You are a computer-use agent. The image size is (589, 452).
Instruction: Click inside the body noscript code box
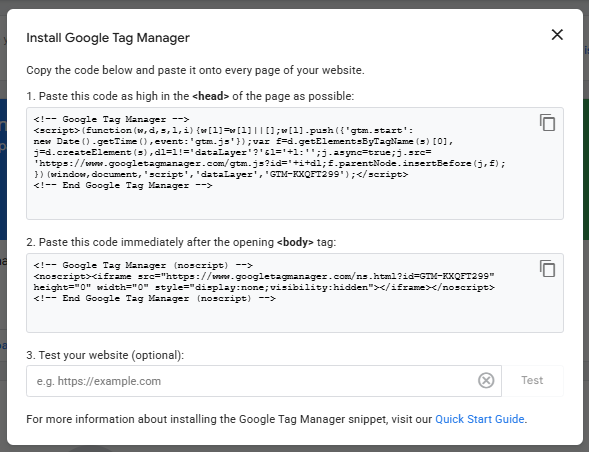coord(295,293)
